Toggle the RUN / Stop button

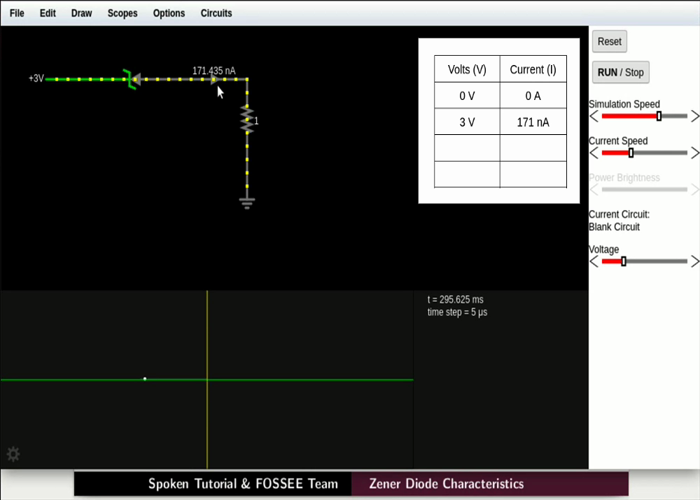(x=620, y=72)
